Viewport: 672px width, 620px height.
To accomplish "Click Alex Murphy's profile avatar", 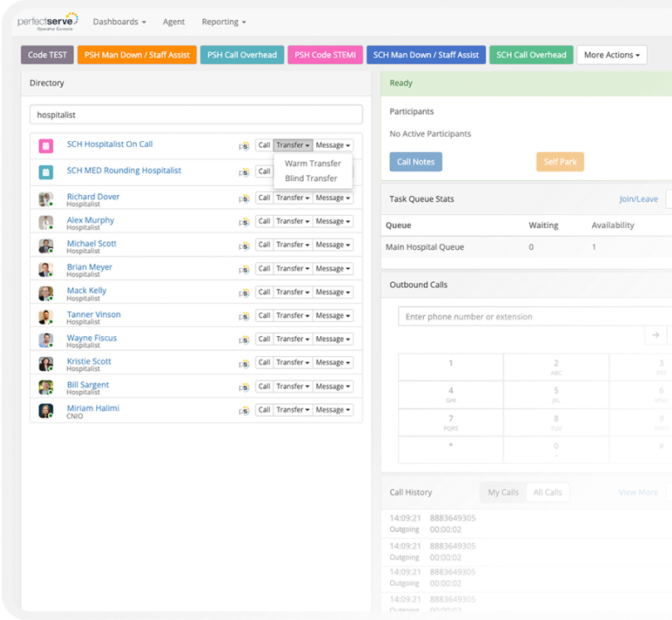I will click(46, 222).
